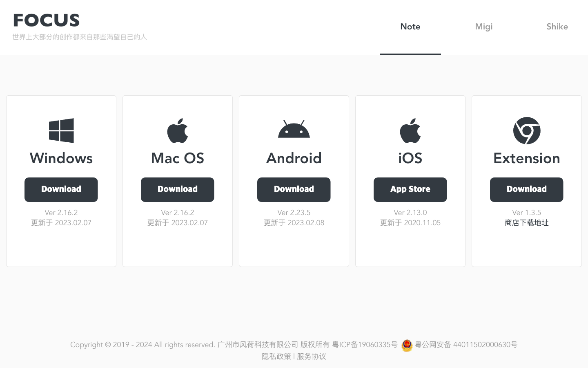Click the 粤ICP备19060335号 registration link
The width and height of the screenshot is (588, 368).
tap(363, 345)
